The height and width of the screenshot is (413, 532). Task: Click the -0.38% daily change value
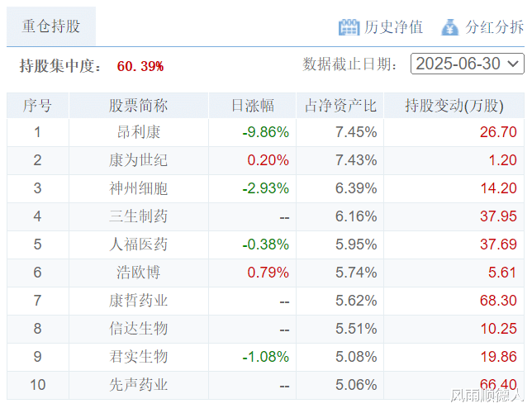(x=266, y=244)
